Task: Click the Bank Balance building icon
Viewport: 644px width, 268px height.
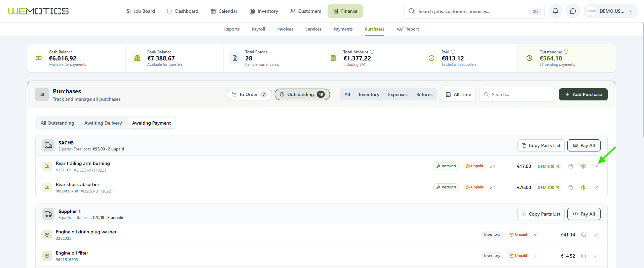Action: (x=137, y=58)
